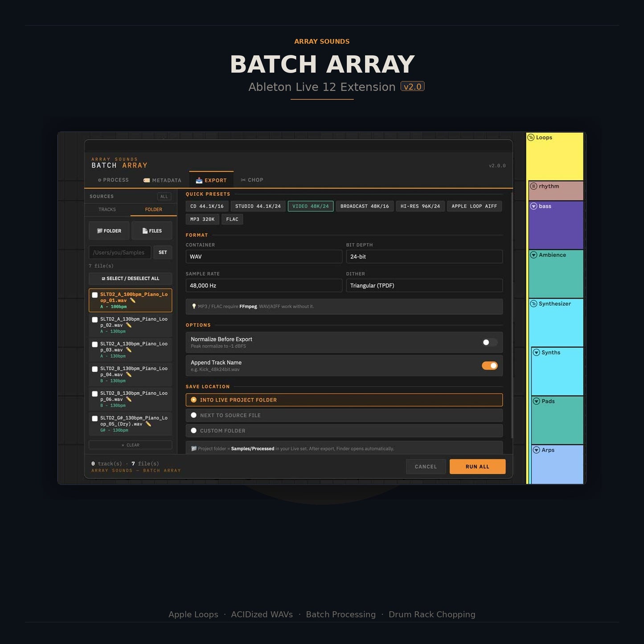The width and height of the screenshot is (644, 644).
Task: Click pencil icon for Piano_Loop_01.wav
Action: coord(133,300)
